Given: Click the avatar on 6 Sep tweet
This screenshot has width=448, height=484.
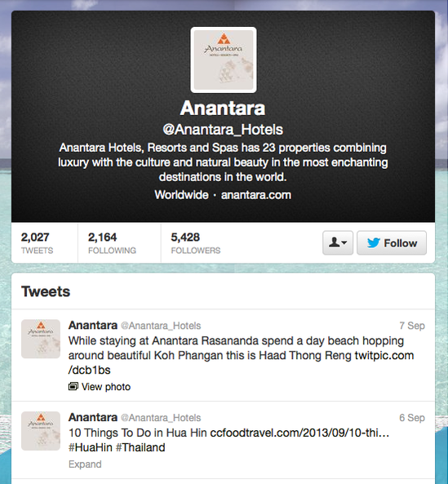Looking at the screenshot, I should pyautogui.click(x=41, y=431).
